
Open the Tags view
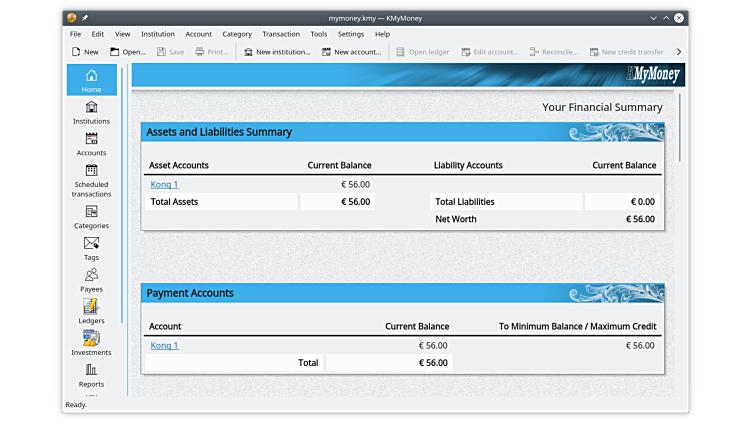tap(91, 248)
